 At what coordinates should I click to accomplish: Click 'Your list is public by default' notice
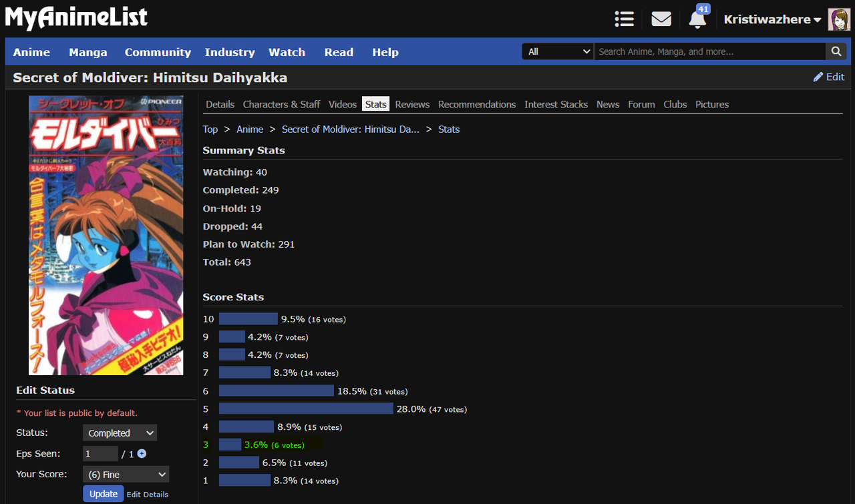[77, 413]
